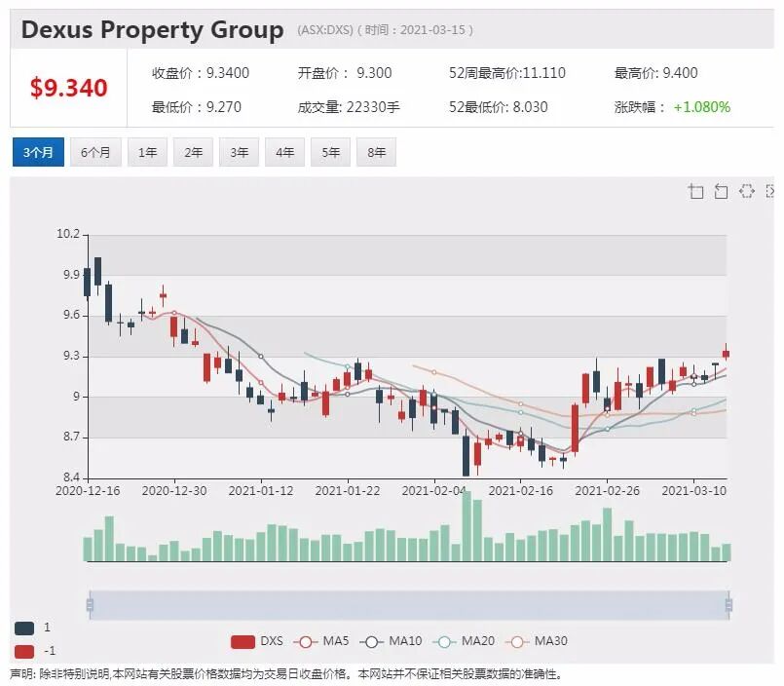Viewport: 784px width, 686px height.
Task: Click the last red candlestick at chart right
Action: tap(726, 354)
